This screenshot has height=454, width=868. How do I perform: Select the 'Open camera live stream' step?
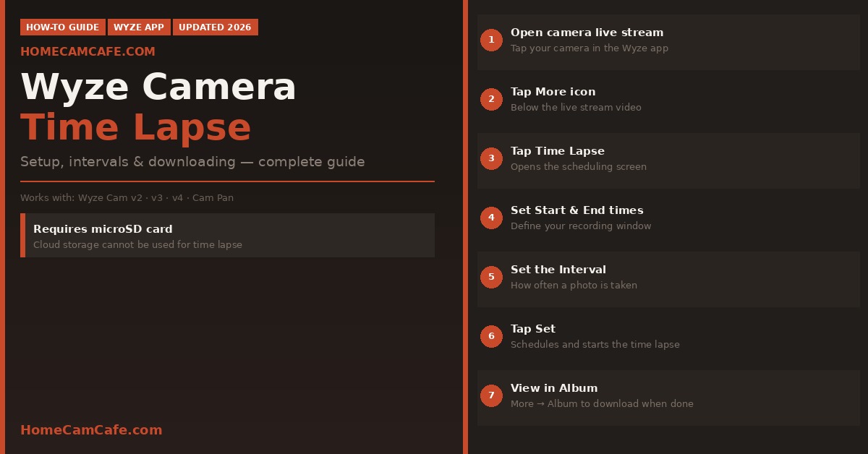click(668, 40)
